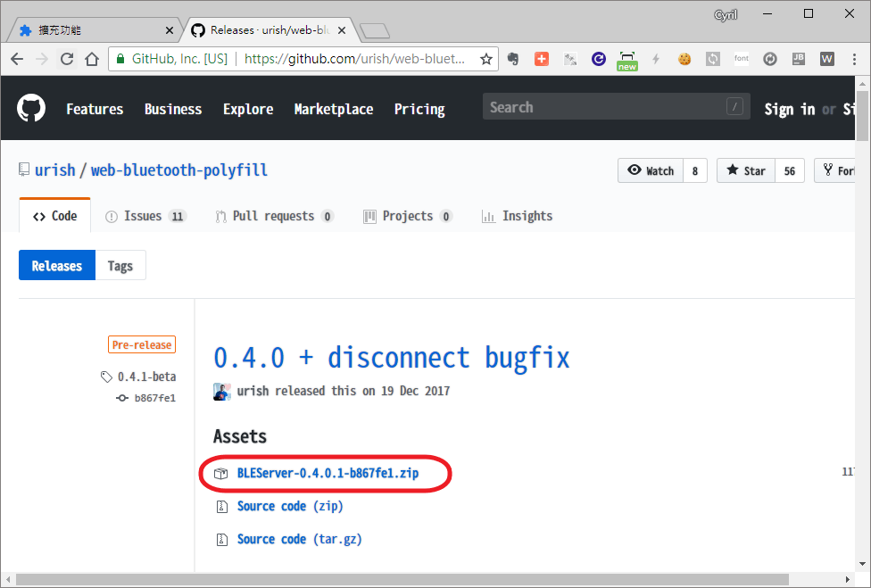Viewport: 871px width, 588px height.
Task: Open the red plus extension icon
Action: (x=542, y=59)
